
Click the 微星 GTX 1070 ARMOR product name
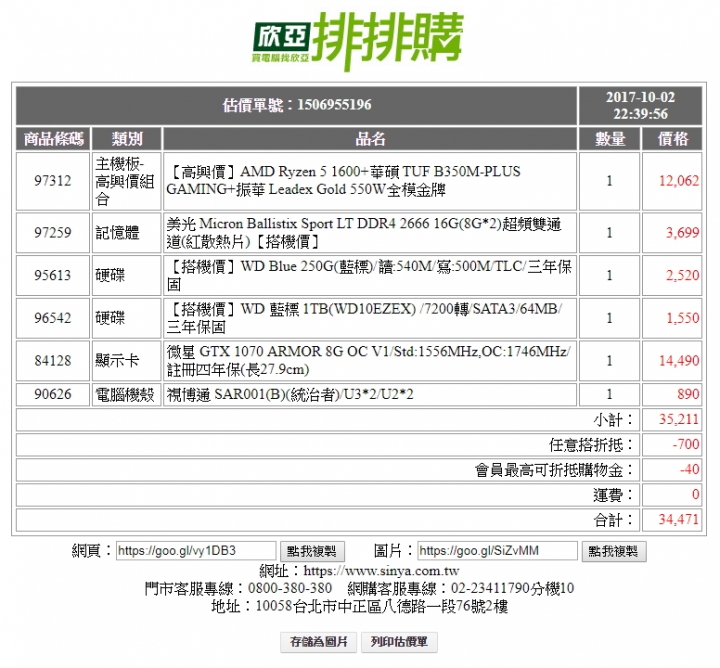(368, 360)
